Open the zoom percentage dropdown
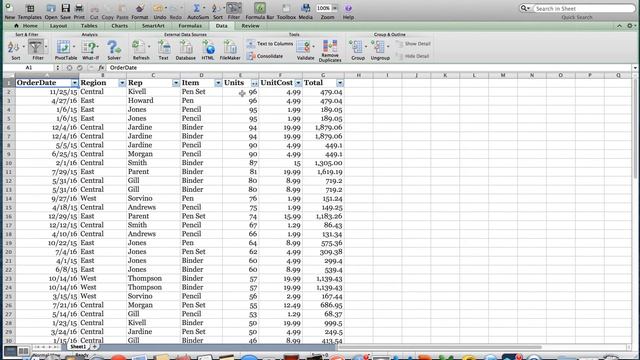Image resolution: width=640 pixels, height=360 pixels. click(x=335, y=8)
